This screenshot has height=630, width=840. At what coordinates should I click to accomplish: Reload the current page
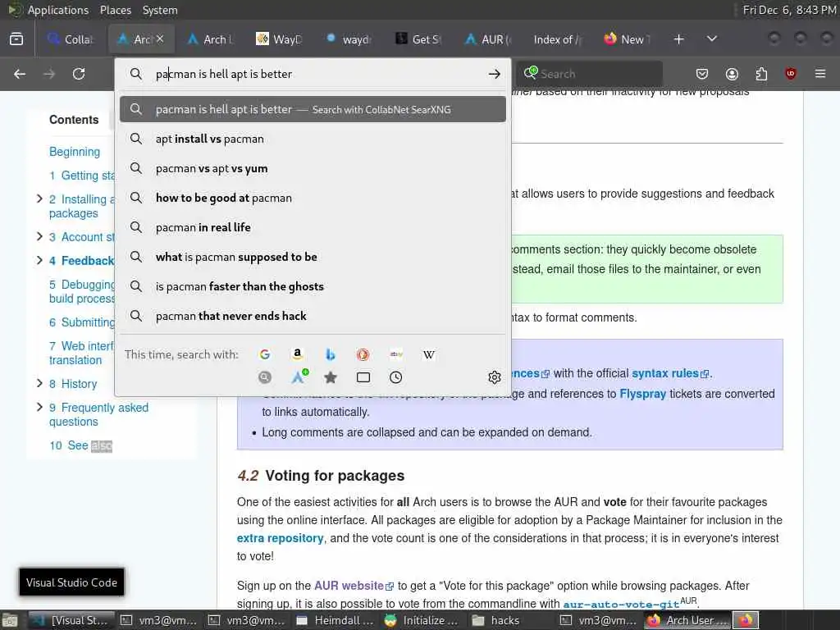(79, 74)
